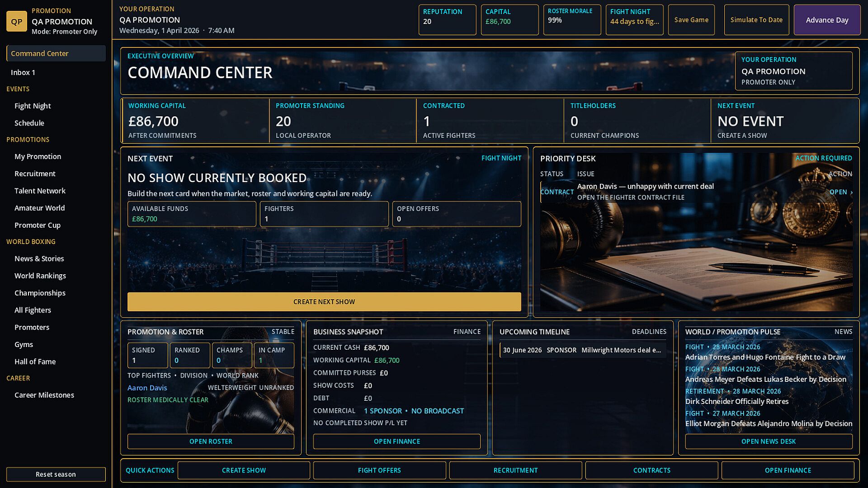Click the Create Next Show button
Screen dimensions: 868x488
pyautogui.click(x=324, y=302)
